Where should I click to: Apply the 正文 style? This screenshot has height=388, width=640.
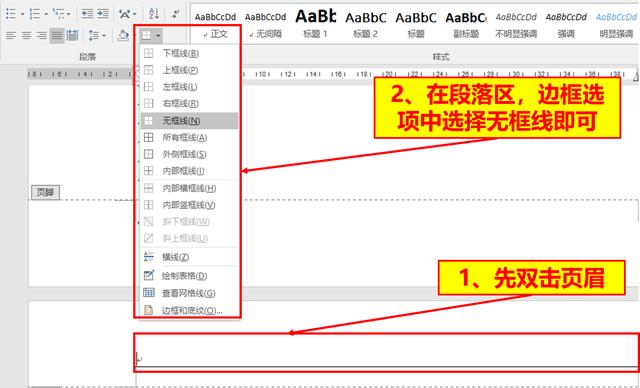click(216, 24)
